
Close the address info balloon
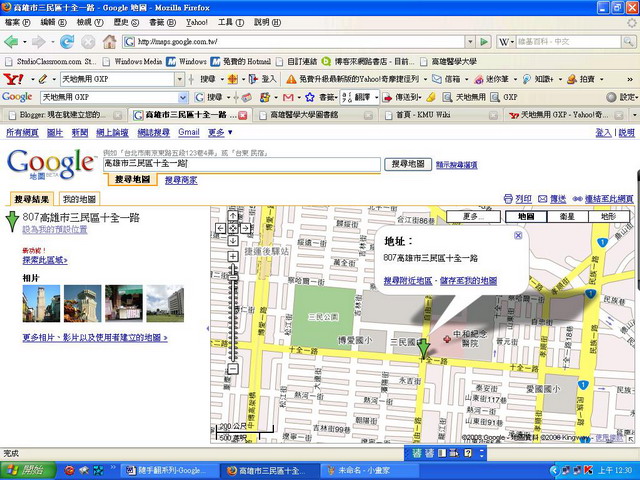point(518,236)
